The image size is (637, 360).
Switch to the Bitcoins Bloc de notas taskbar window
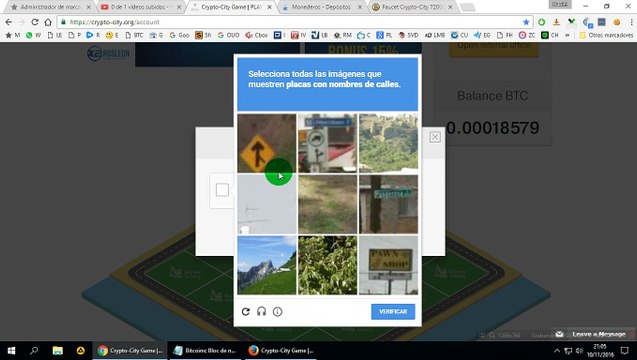coord(205,350)
